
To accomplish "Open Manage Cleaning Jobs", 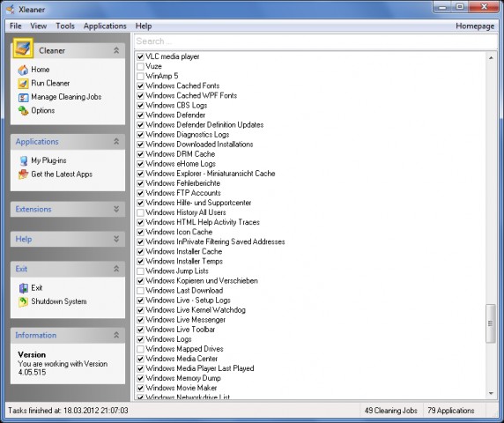I will 66,97.
